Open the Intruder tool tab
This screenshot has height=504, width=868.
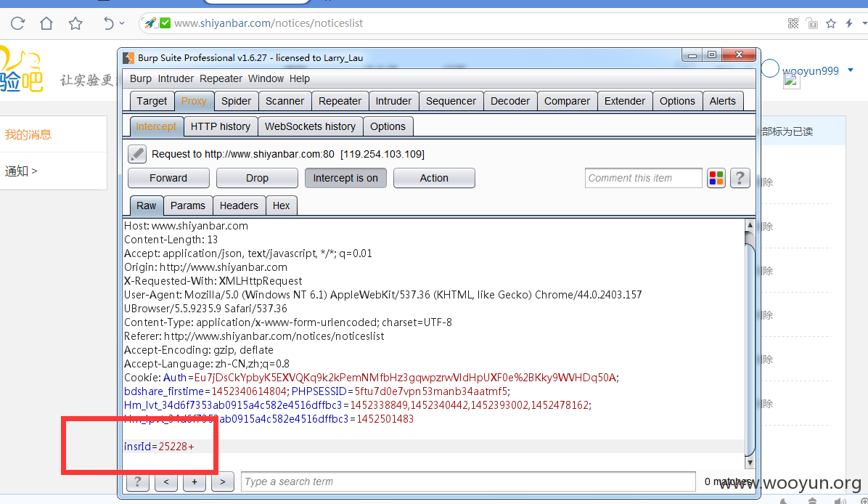[393, 102]
